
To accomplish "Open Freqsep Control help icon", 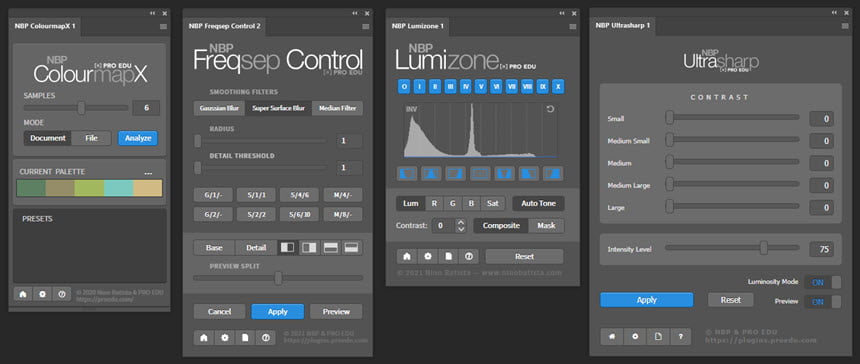I will [266, 338].
